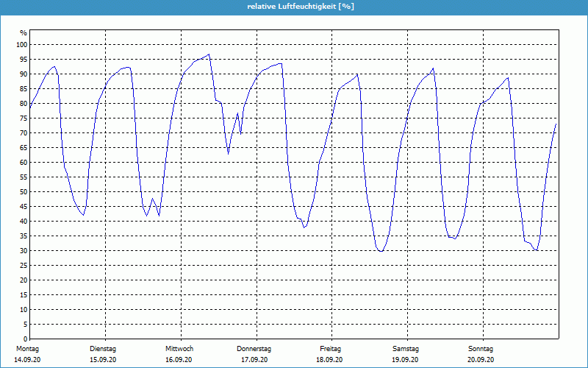Click the 'Donnerstag' axis label

pyautogui.click(x=254, y=348)
